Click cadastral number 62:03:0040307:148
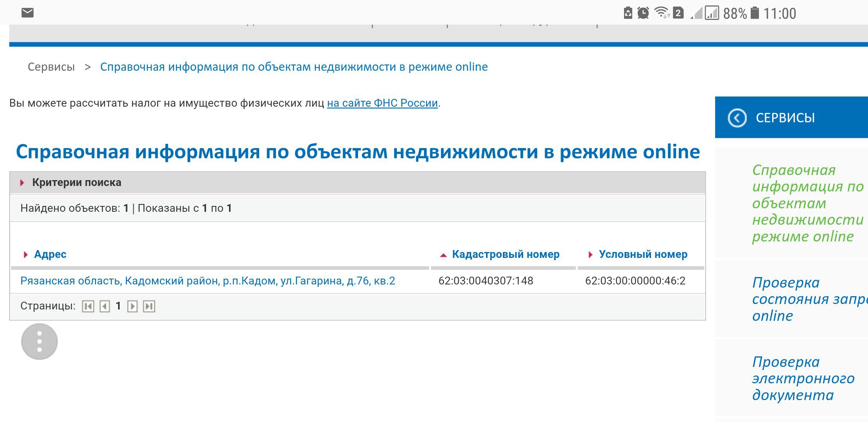The height and width of the screenshot is (422, 868). click(486, 281)
